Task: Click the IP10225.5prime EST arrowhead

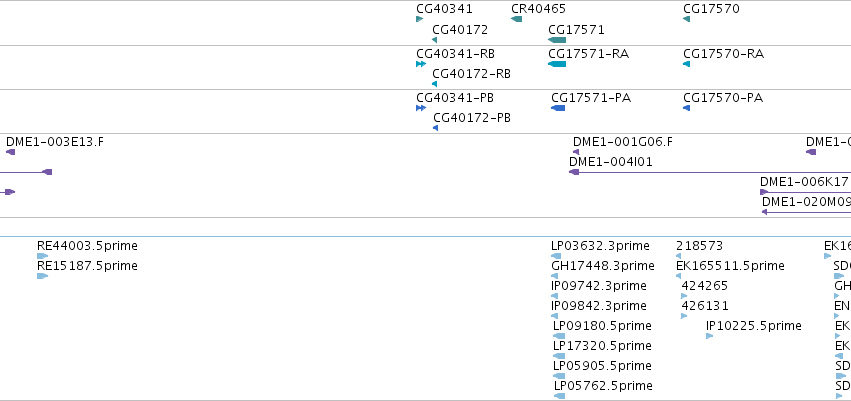Action: pos(709,336)
